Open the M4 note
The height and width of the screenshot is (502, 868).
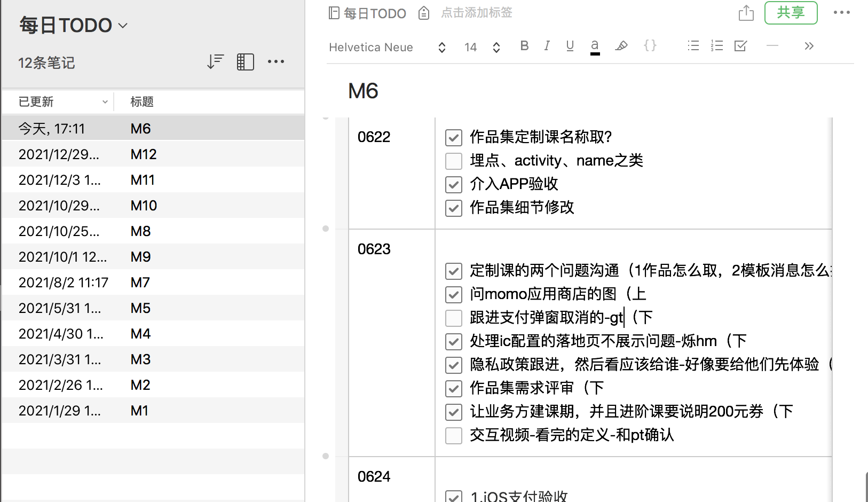(153, 333)
